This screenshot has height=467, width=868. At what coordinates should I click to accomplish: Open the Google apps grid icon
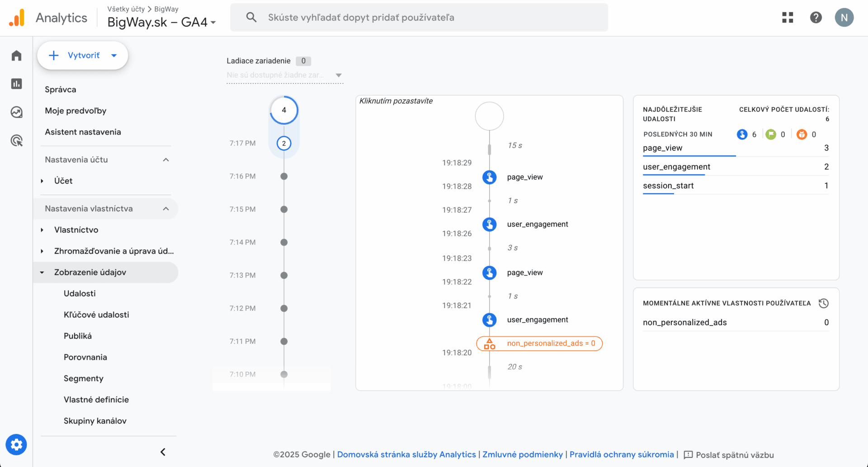coord(788,18)
